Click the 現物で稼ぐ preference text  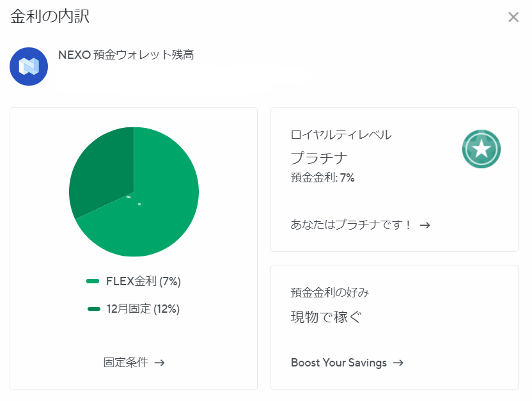(x=327, y=316)
